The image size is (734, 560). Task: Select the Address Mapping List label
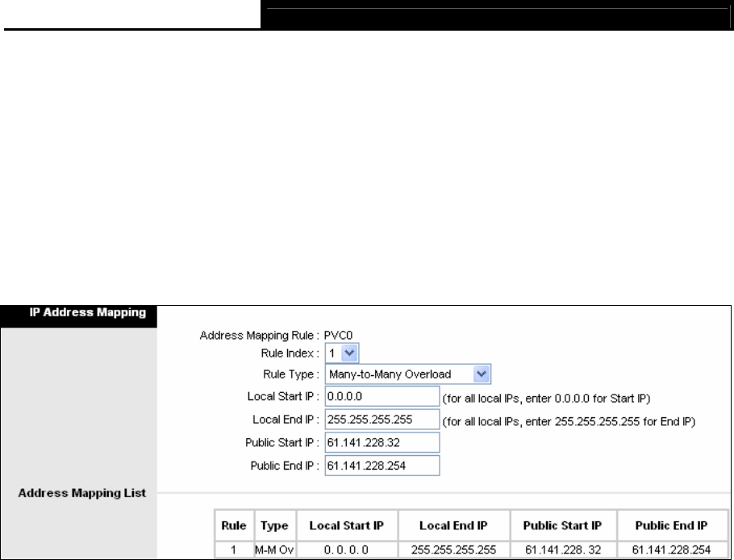[82, 493]
